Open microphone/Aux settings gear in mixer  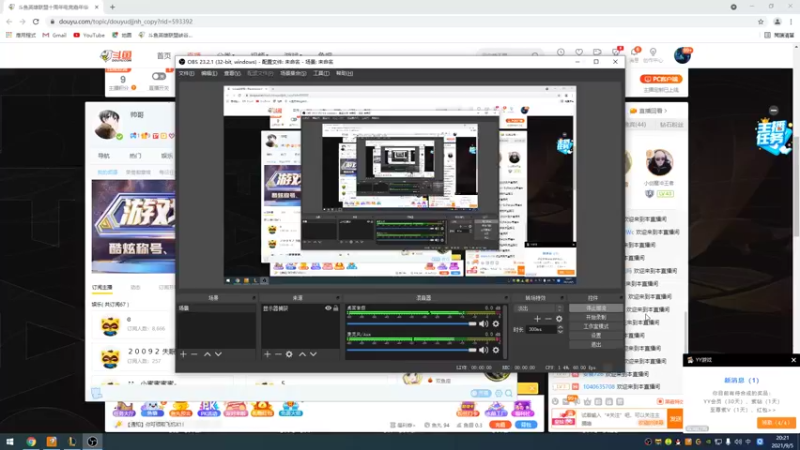pyautogui.click(x=496, y=350)
